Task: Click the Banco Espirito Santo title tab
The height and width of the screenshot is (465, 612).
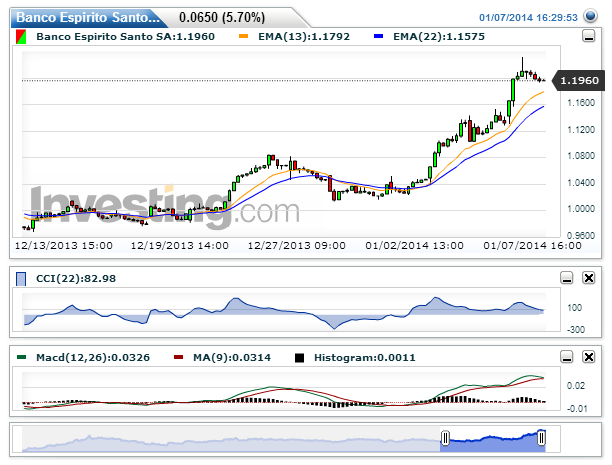Action: point(88,18)
